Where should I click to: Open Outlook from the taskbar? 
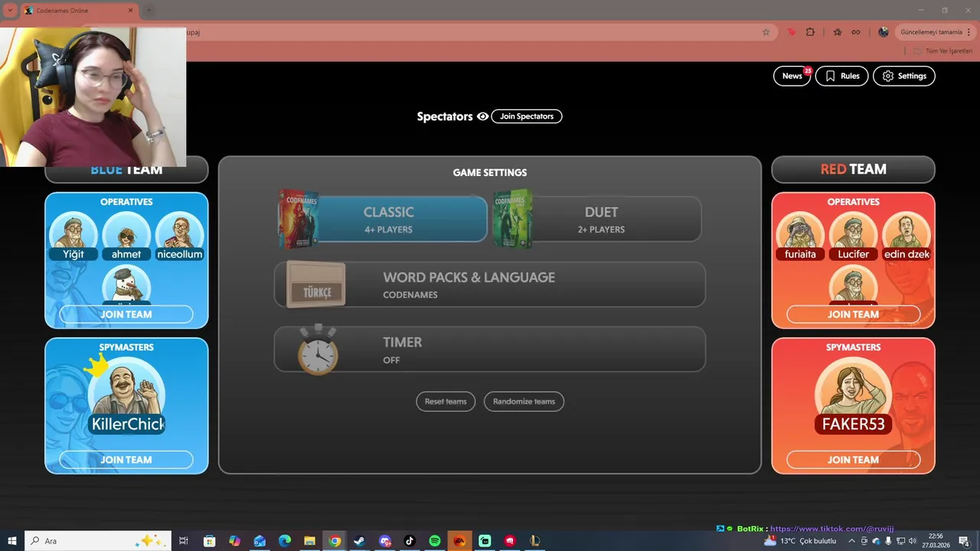[260, 541]
